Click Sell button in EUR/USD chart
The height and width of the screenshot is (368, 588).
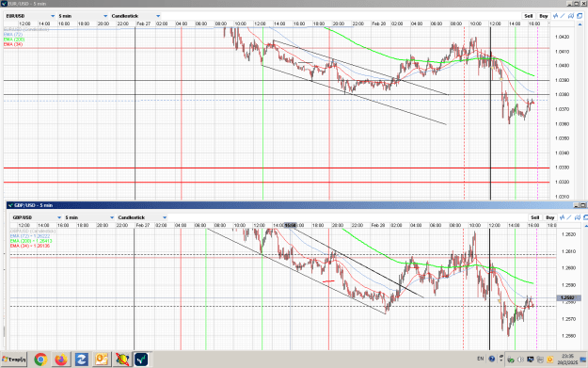coord(529,16)
